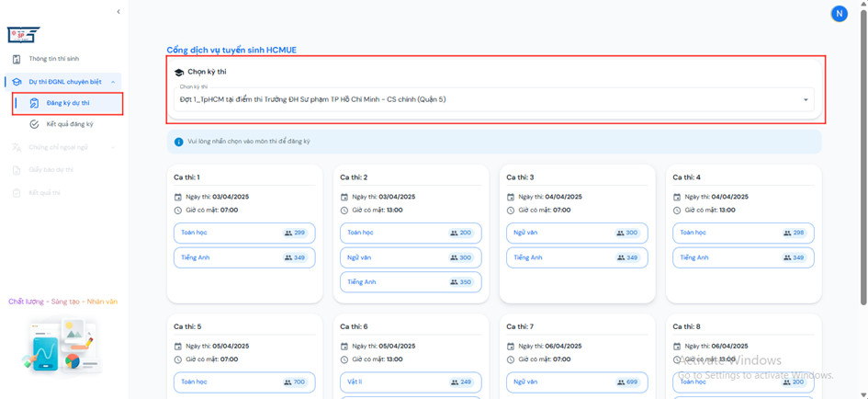Click the Đăng ký dự thi clipboard icon
This screenshot has height=399, width=868.
pyautogui.click(x=34, y=103)
